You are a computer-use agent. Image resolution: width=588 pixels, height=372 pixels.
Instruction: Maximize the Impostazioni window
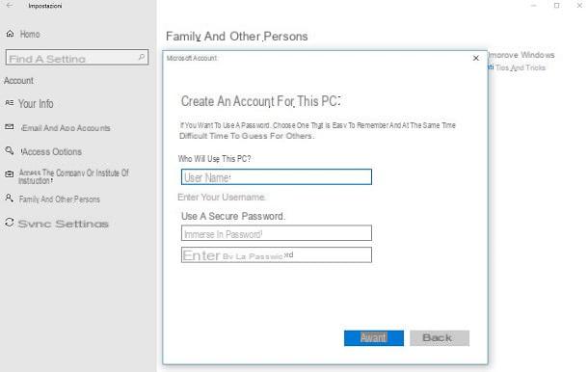(556, 5)
